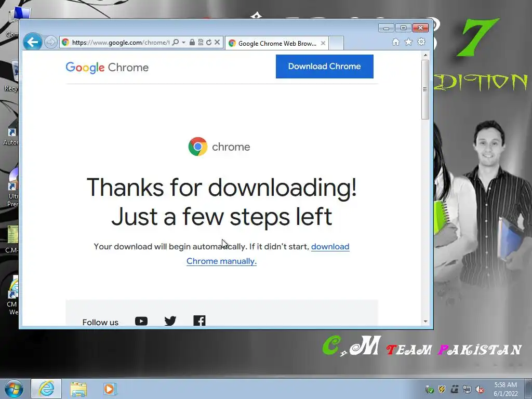Close the Google Chrome Web Browser tab
Viewport: 532px width, 399px height.
[323, 43]
